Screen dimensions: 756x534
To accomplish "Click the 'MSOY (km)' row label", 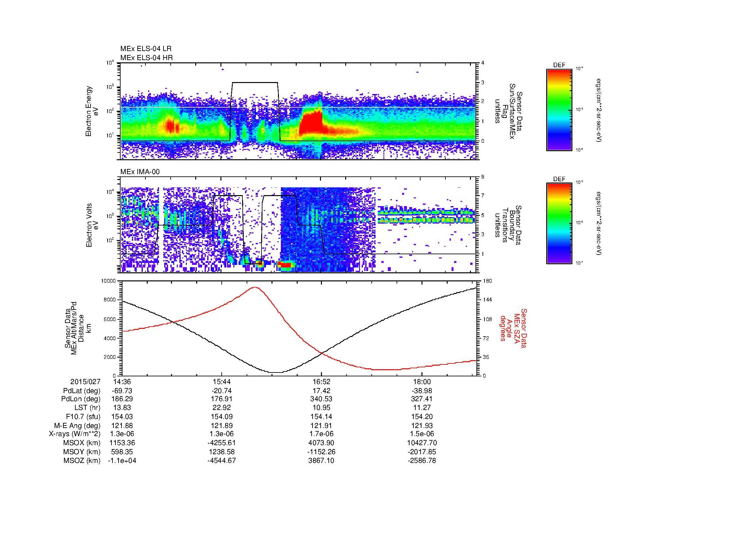I will [x=82, y=452].
